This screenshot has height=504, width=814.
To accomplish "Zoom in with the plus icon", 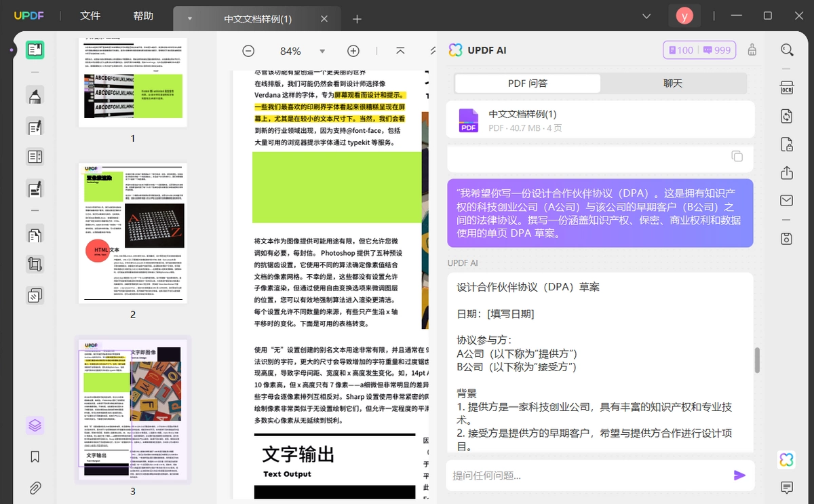I will [x=353, y=51].
